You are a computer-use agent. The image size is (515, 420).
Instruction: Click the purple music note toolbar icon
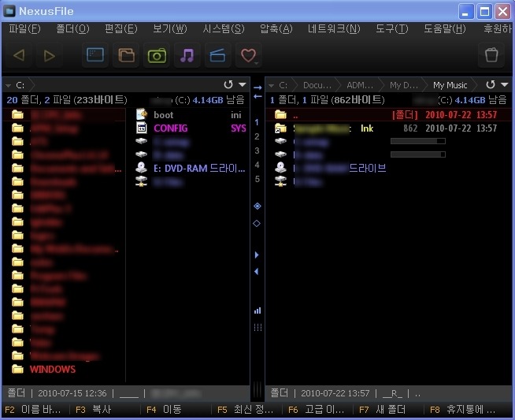(187, 55)
